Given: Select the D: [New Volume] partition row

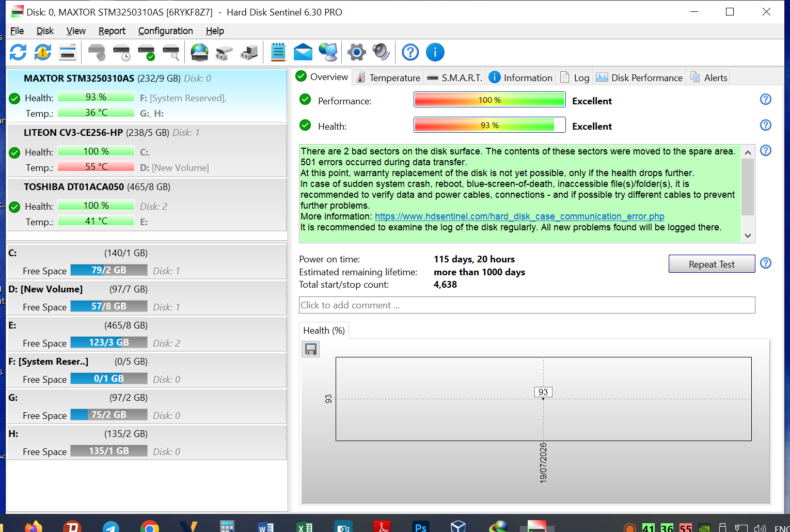Looking at the screenshot, I should (x=147, y=298).
